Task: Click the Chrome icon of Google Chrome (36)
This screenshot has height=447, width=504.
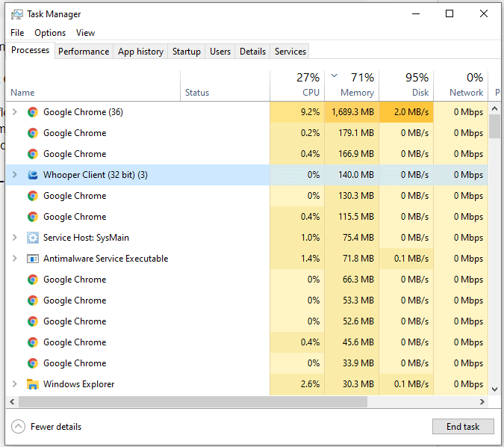Action: 32,112
